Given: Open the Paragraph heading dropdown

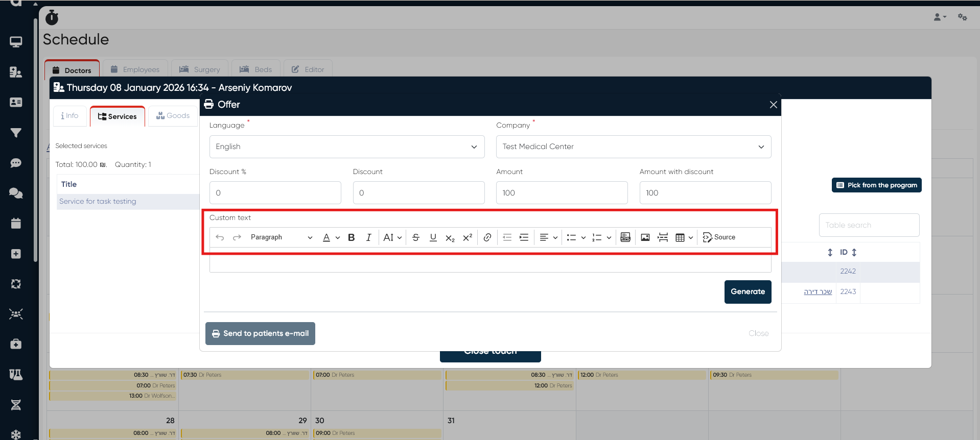Looking at the screenshot, I should (x=281, y=237).
